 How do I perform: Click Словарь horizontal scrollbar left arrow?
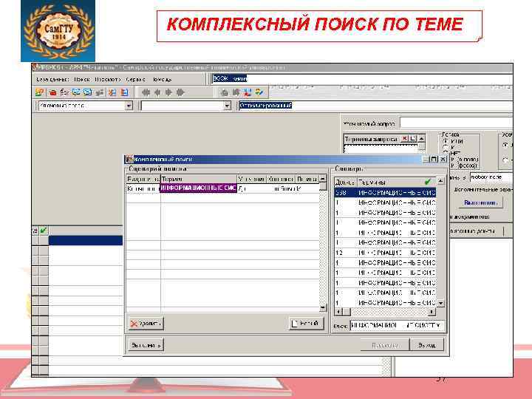tap(338, 312)
